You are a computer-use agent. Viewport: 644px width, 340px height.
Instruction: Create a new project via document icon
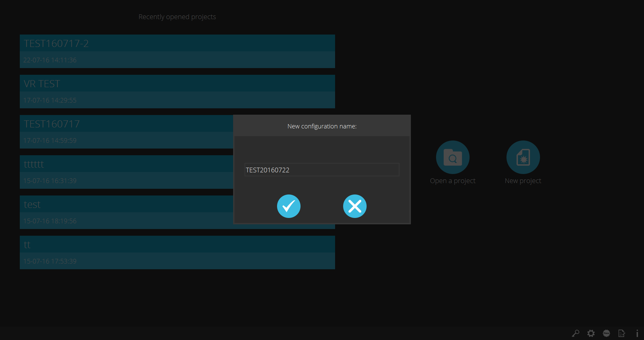(523, 157)
